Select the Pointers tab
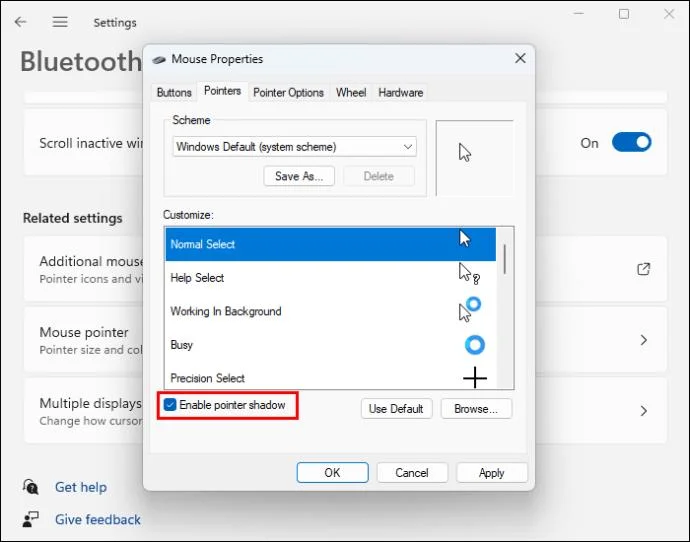The height and width of the screenshot is (542, 690). (x=222, y=91)
